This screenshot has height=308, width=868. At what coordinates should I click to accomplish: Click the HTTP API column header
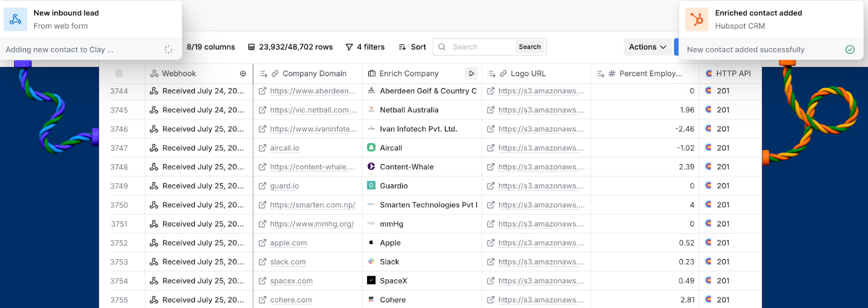[x=730, y=73]
